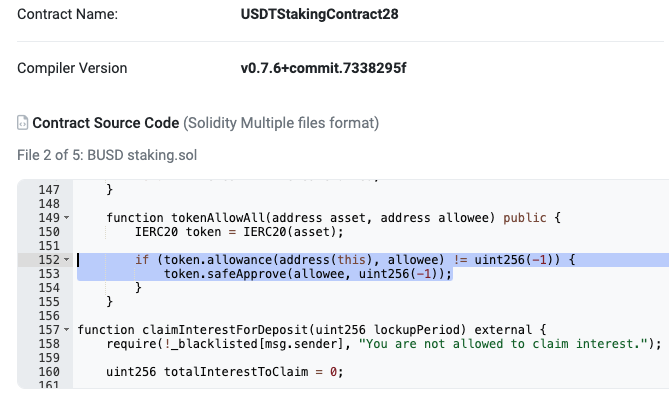Collapse the if block fold arrow on line 152
The width and height of the screenshot is (669, 402).
67,259
